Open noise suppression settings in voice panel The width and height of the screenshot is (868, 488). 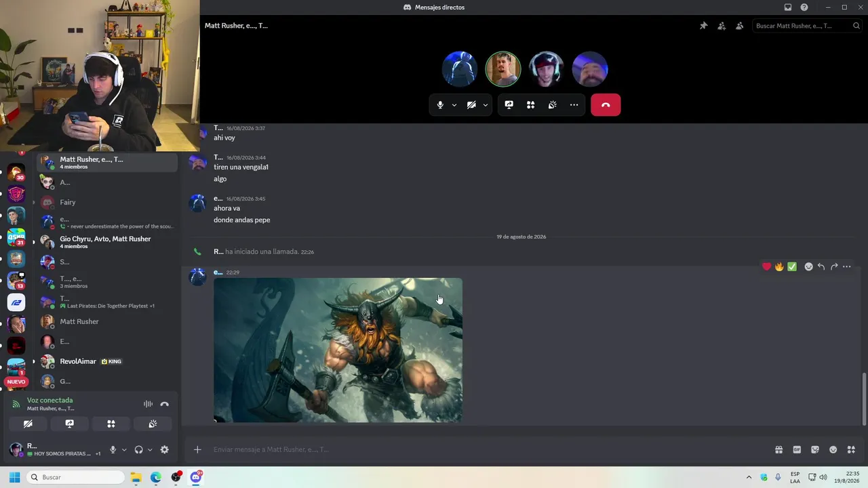(148, 404)
